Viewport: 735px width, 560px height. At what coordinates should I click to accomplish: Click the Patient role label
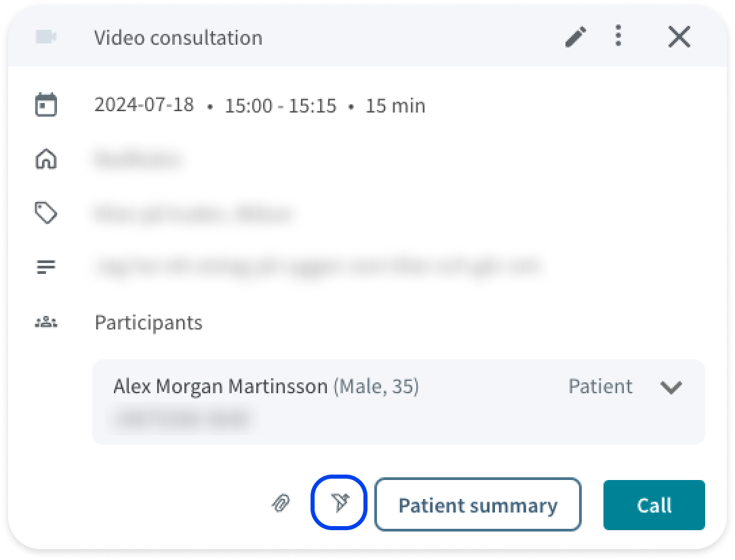point(601,386)
